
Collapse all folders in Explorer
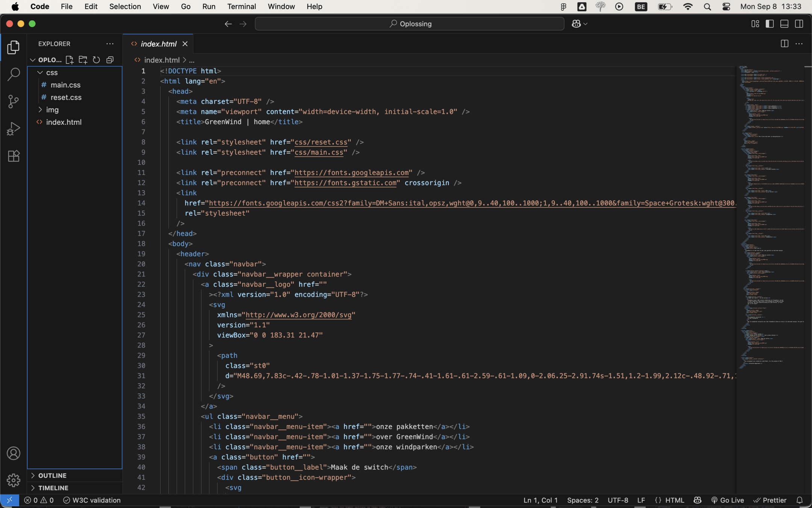[110, 60]
